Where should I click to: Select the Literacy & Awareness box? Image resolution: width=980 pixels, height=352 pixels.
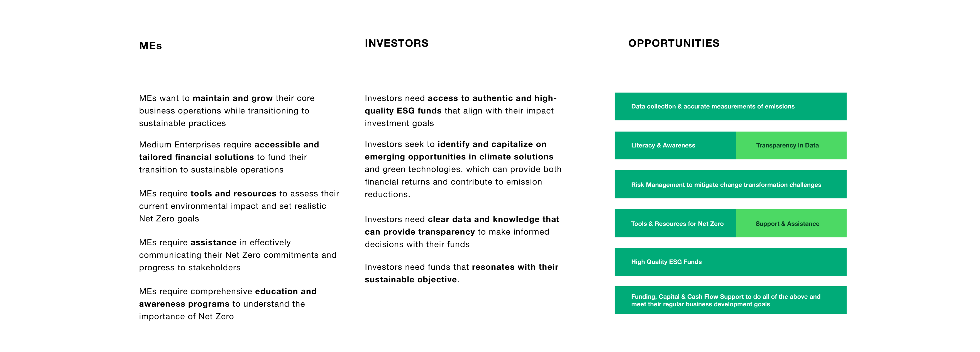[x=675, y=145]
